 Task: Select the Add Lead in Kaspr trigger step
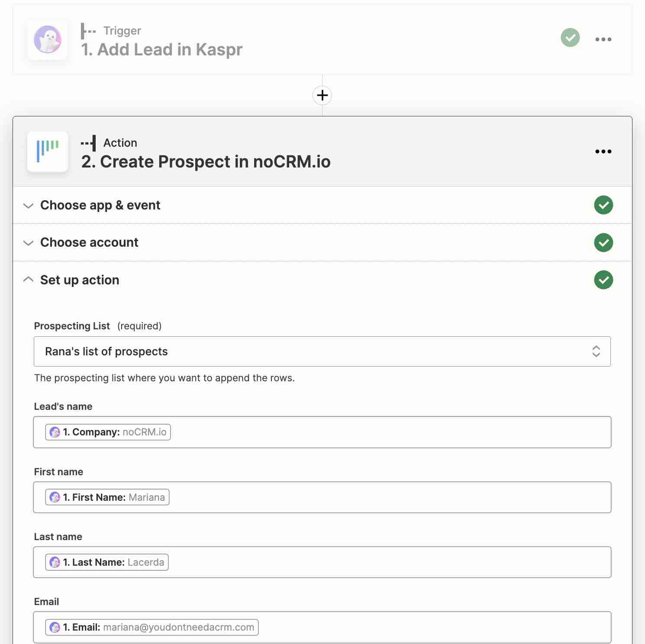[x=161, y=49]
